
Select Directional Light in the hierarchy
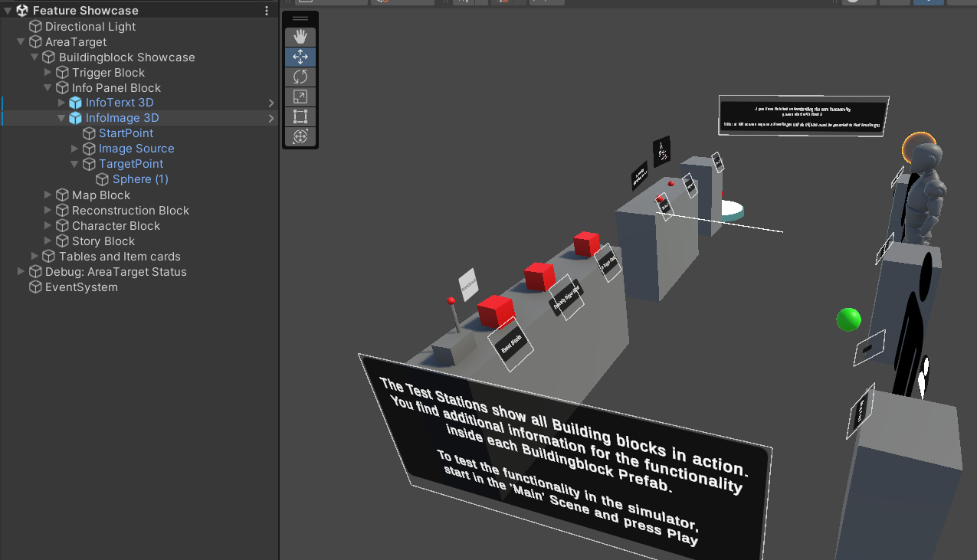point(90,27)
